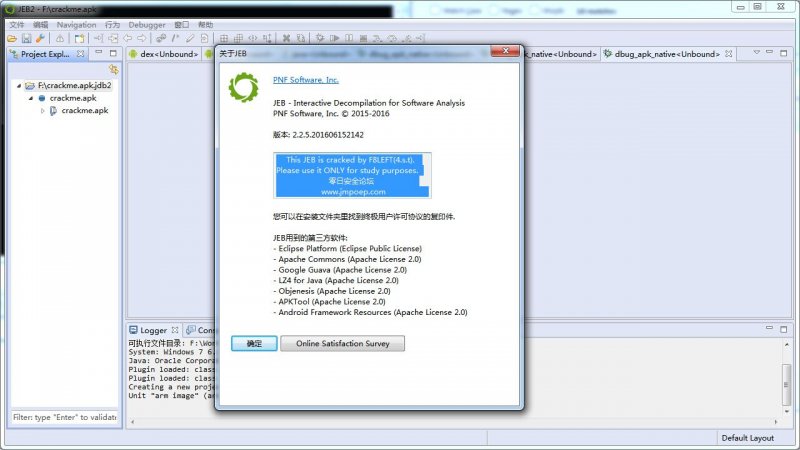Click the highlighted 'cracked by F8LEFT' text box
Image resolution: width=800 pixels, height=450 pixels.
pyautogui.click(x=352, y=176)
